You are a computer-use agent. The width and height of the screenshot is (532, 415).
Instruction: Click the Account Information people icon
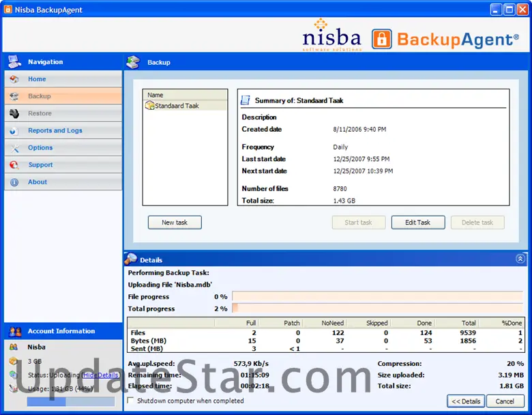click(x=15, y=331)
